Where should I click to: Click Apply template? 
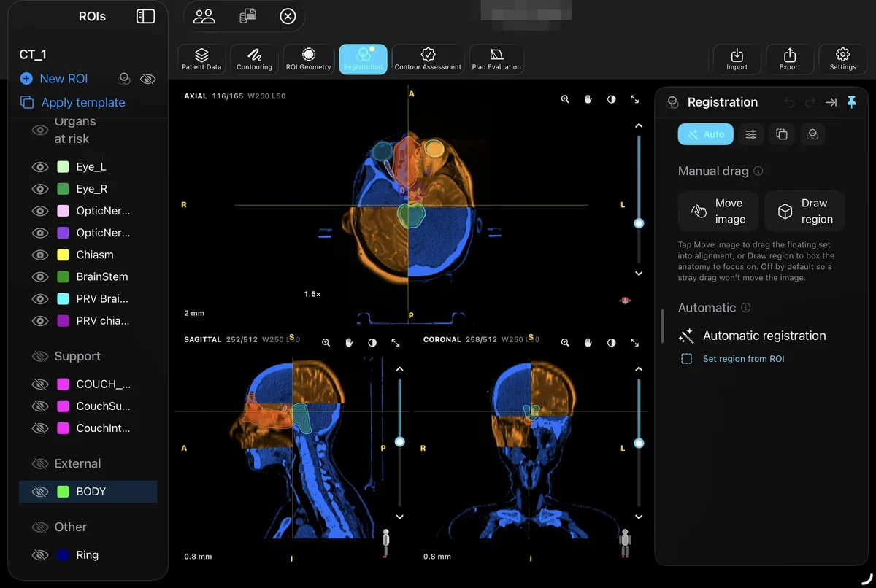72,103
